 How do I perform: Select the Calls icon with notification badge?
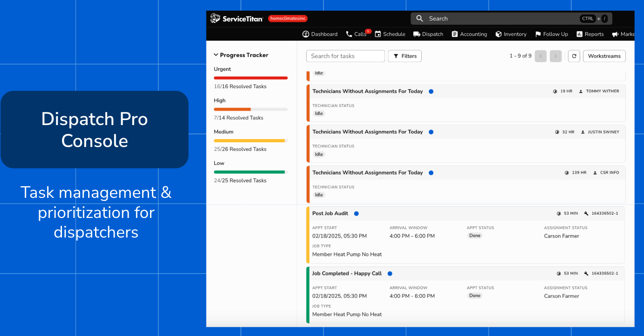[349, 34]
